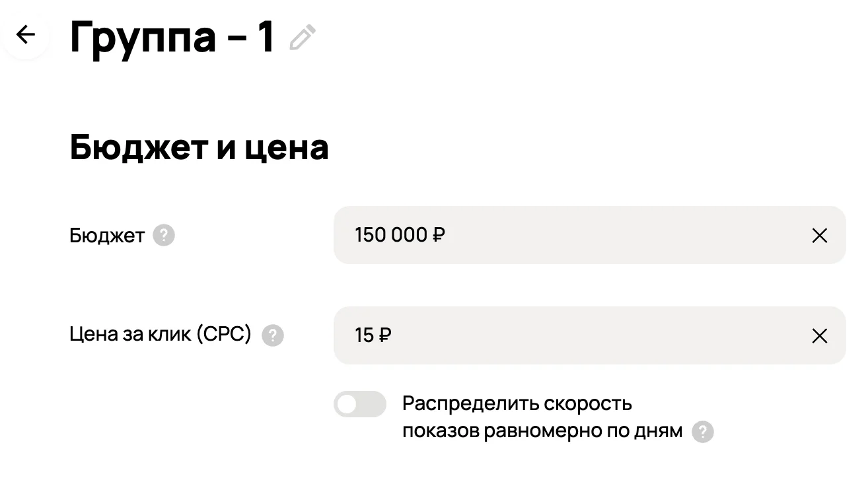Click the white knob of the toggle
This screenshot has width=868, height=482.
point(347,404)
